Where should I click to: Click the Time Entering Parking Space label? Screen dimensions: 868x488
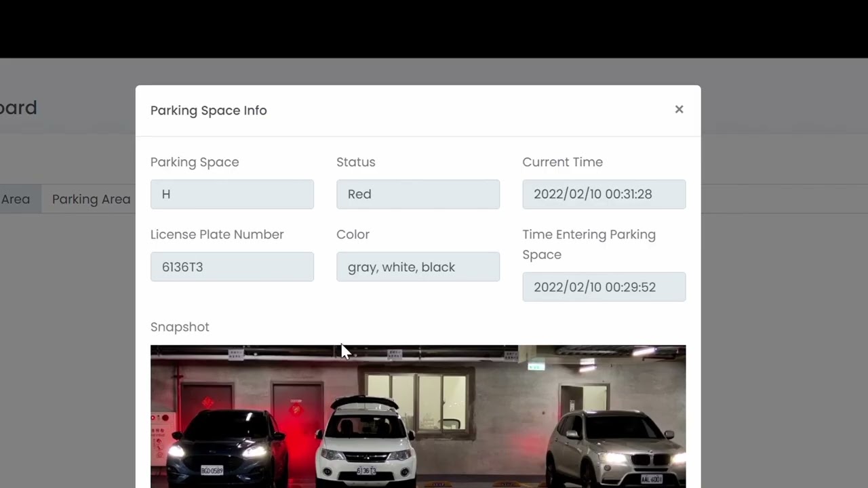click(589, 245)
